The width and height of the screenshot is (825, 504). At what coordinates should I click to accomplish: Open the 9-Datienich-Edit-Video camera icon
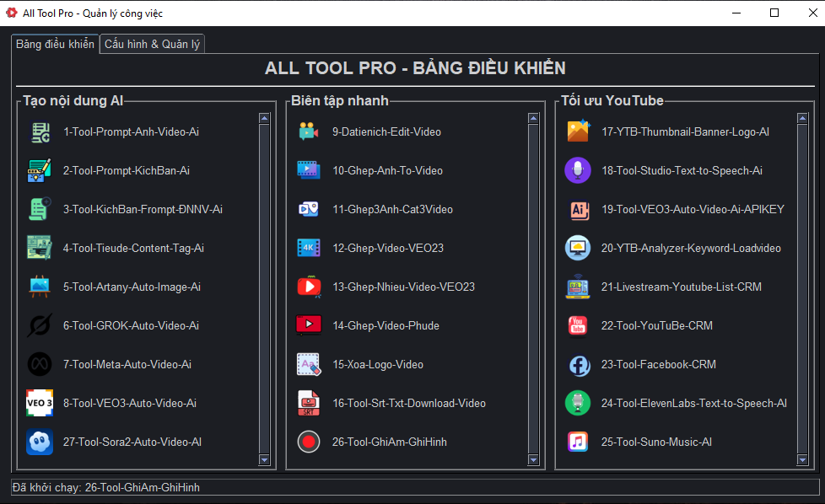click(x=309, y=132)
